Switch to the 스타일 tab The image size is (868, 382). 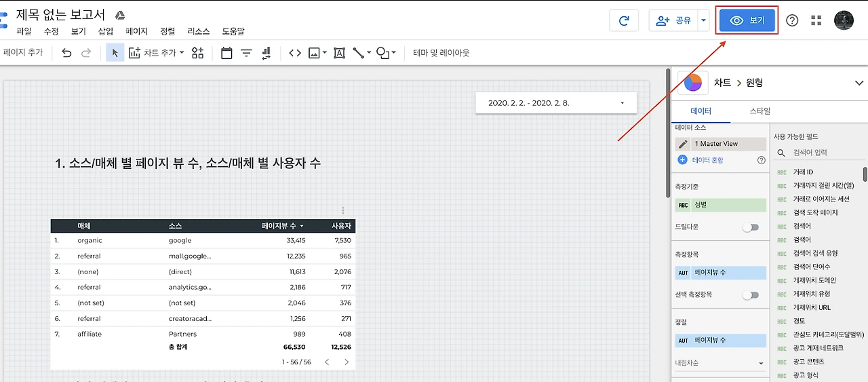pos(759,111)
